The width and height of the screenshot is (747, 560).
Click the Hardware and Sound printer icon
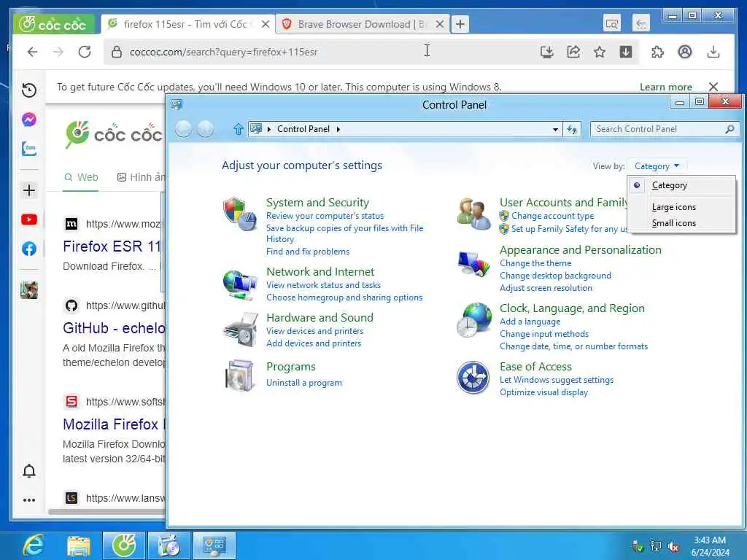[x=239, y=330]
